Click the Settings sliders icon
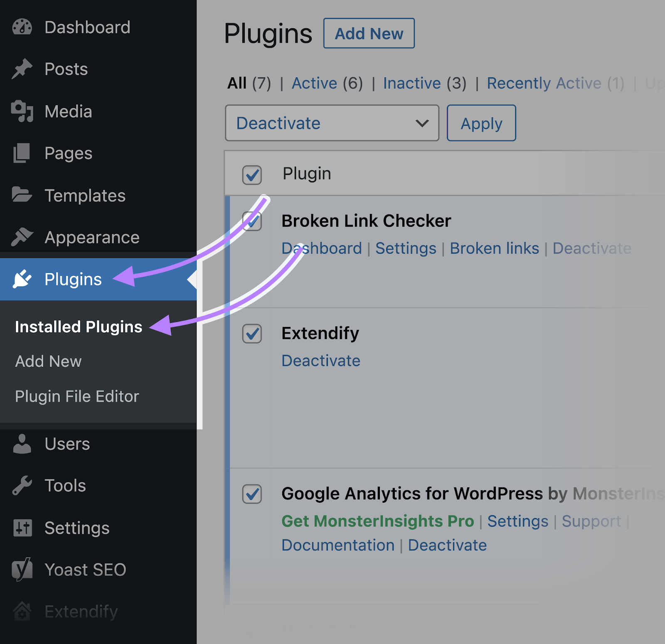The width and height of the screenshot is (665, 644). tap(22, 528)
